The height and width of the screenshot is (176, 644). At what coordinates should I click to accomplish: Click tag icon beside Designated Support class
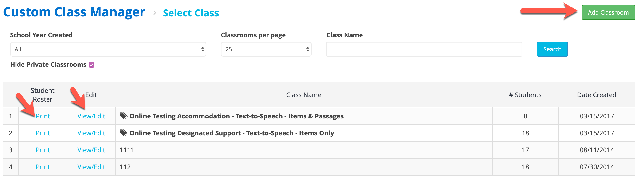pyautogui.click(x=124, y=133)
